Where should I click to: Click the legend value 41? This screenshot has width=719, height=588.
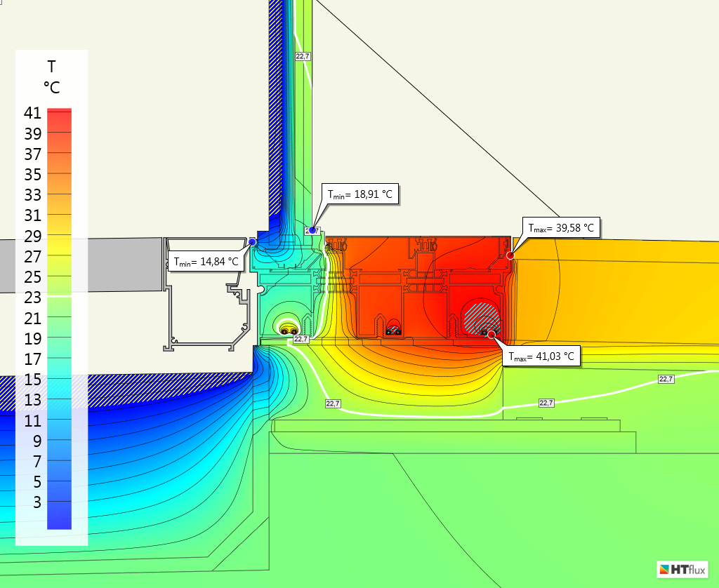pos(33,113)
